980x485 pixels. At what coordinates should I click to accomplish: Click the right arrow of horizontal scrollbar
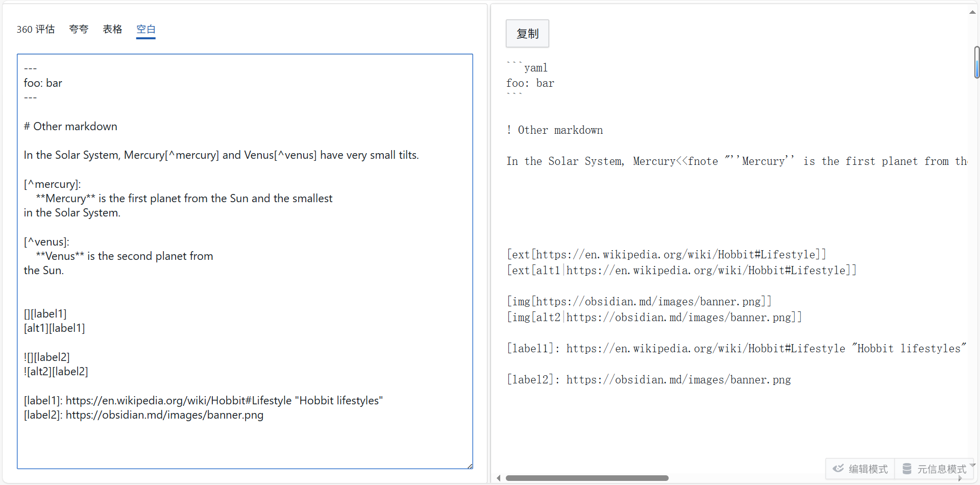click(x=960, y=478)
